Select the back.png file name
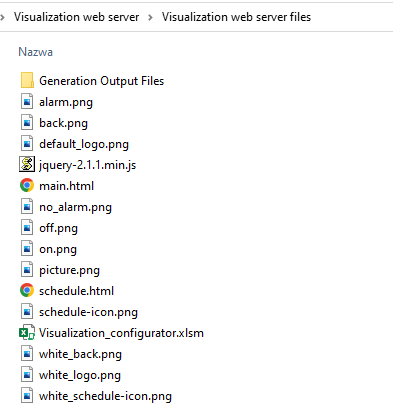Viewport: 393px width, 409px height. [63, 123]
